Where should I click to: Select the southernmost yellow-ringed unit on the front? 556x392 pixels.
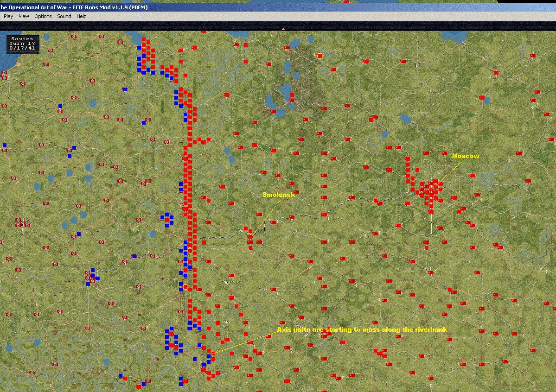[185, 287]
